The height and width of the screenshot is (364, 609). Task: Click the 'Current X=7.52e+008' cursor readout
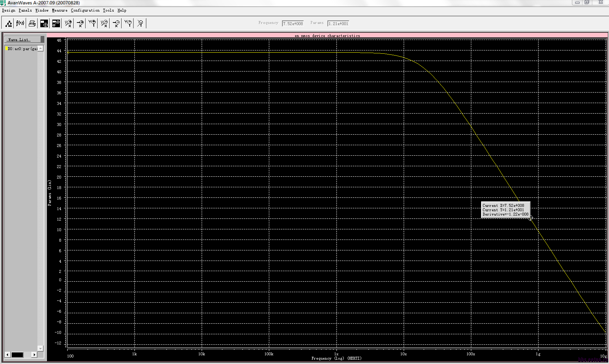pyautogui.click(x=503, y=205)
